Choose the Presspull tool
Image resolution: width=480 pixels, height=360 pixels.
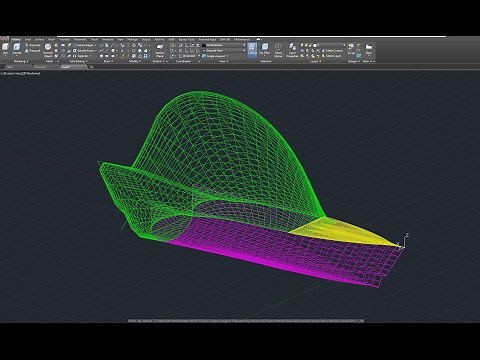coord(33,51)
